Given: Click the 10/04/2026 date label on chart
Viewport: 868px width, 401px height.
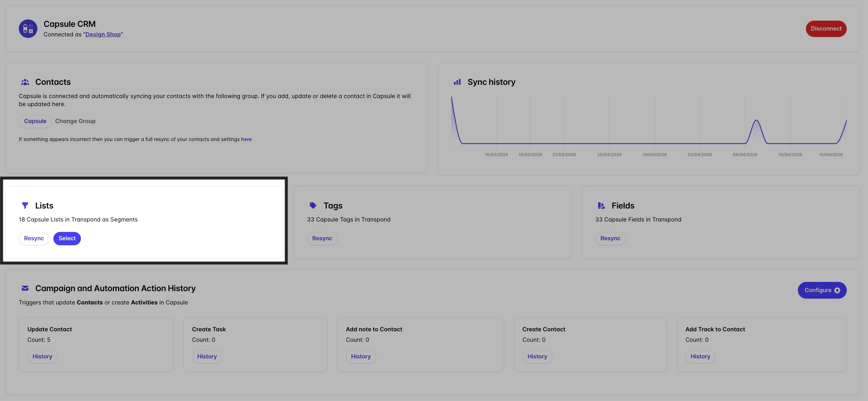Looking at the screenshot, I should tap(790, 155).
